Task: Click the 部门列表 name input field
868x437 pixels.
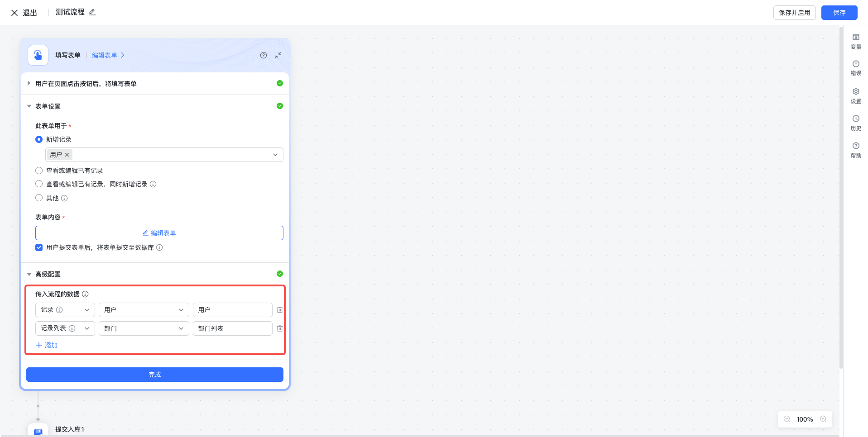Action: [x=233, y=328]
